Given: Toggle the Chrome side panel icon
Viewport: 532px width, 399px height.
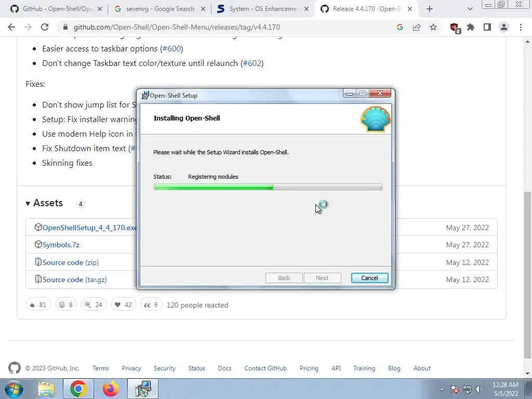Looking at the screenshot, I should tap(487, 27).
